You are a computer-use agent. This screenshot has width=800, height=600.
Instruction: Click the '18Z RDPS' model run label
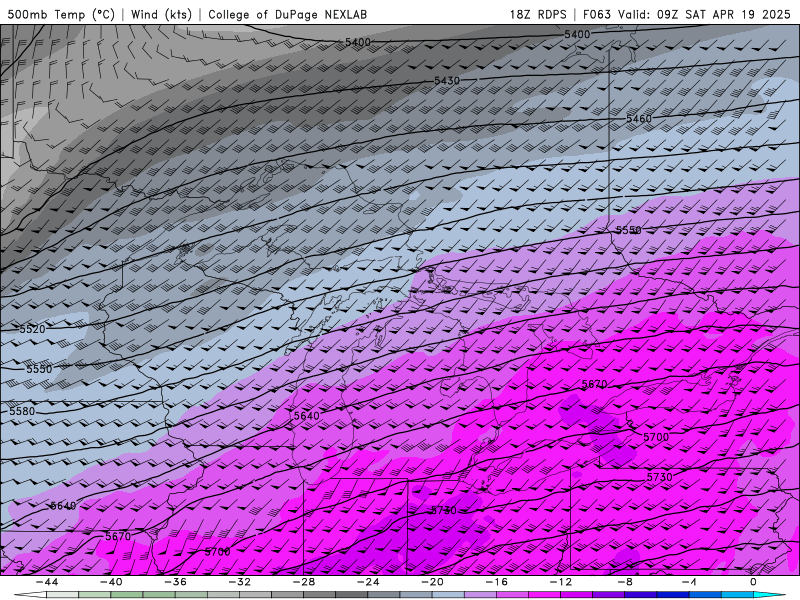(x=538, y=14)
